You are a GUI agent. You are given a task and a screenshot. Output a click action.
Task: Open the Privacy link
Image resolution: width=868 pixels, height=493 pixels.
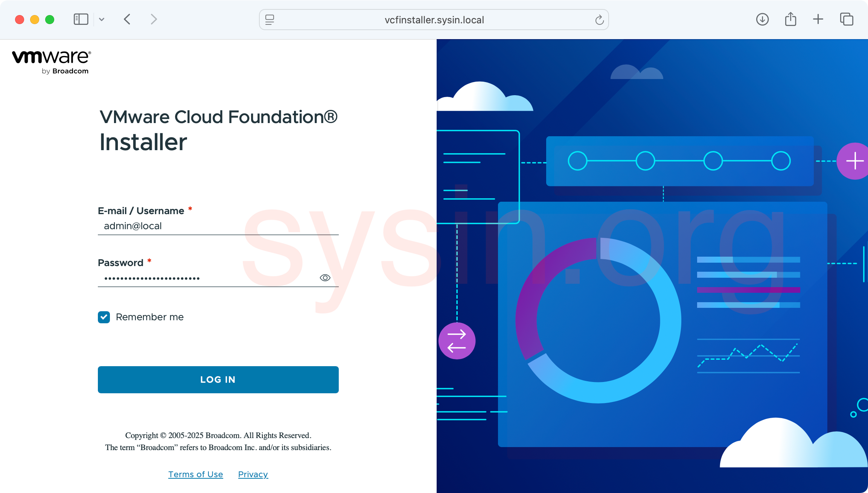coord(253,474)
